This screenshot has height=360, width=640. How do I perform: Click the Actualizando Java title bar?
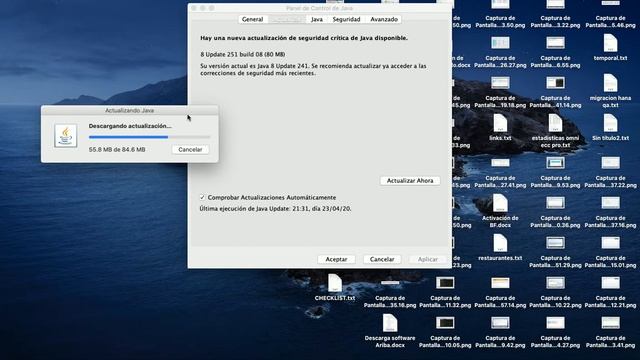[x=130, y=110]
